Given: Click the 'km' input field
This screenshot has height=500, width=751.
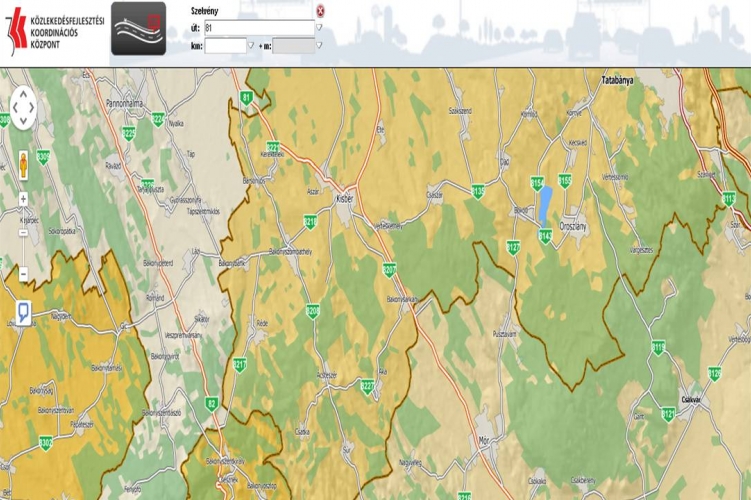Looking at the screenshot, I should [224, 45].
